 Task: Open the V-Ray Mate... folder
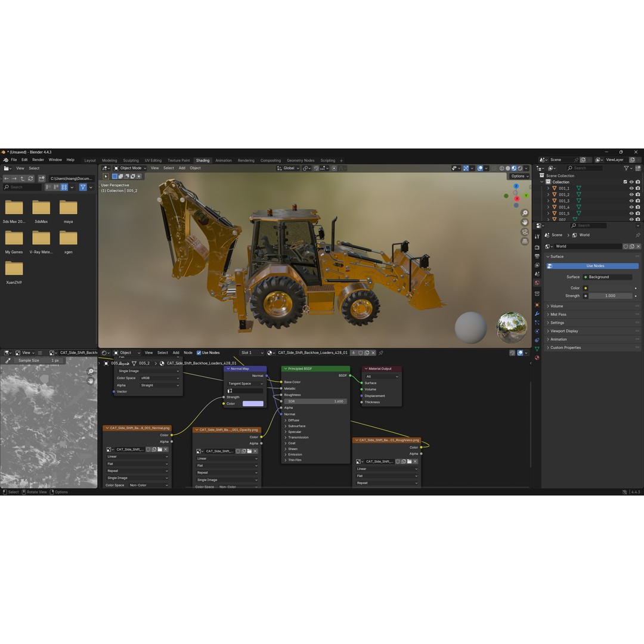pos(41,242)
